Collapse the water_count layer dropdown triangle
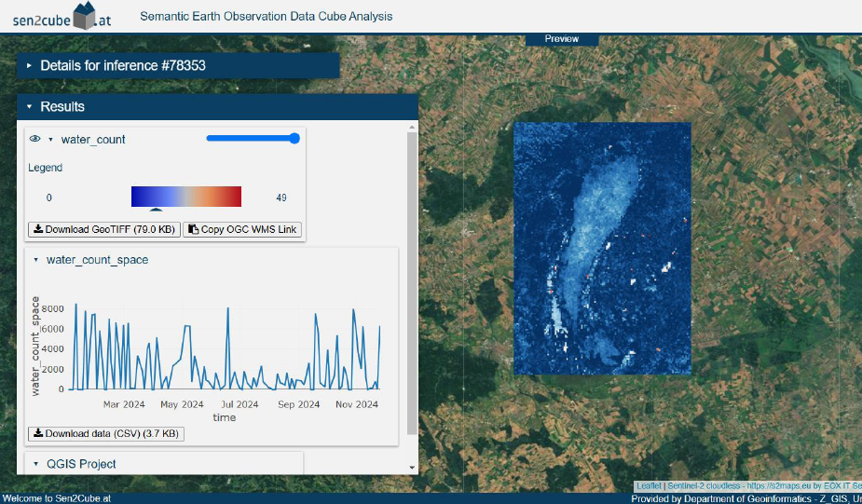Image resolution: width=862 pixels, height=504 pixels. click(50, 140)
